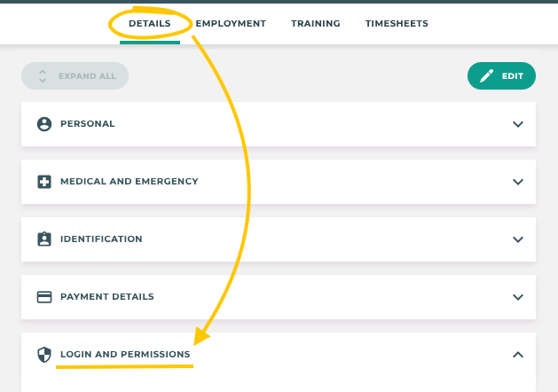Expand the Payment Details chevron
The image size is (558, 392).
(519, 297)
